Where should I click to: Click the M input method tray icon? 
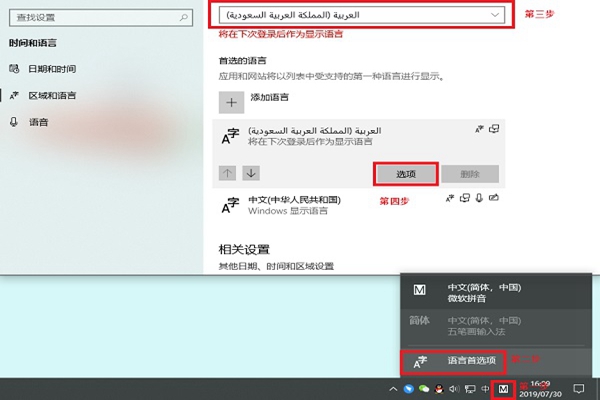pos(503,389)
